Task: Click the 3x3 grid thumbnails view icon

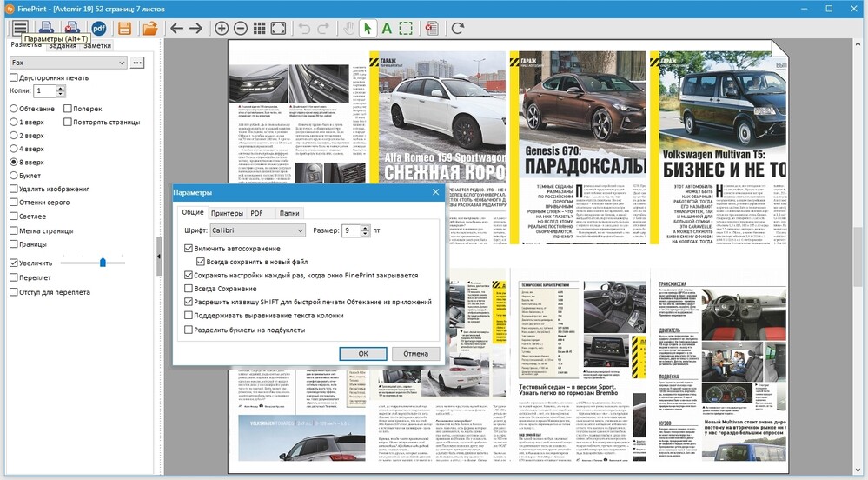Action: pos(259,28)
